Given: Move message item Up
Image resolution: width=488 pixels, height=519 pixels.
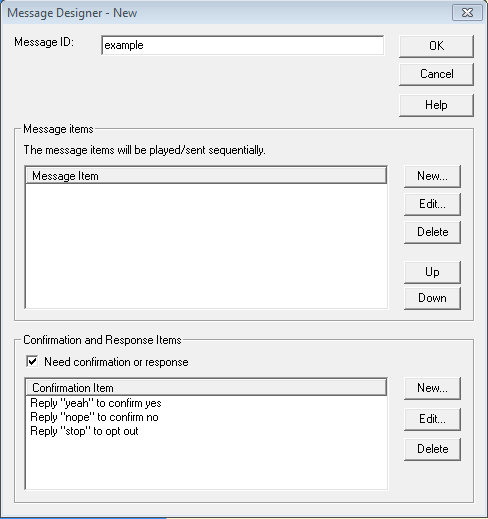Looking at the screenshot, I should tap(432, 272).
